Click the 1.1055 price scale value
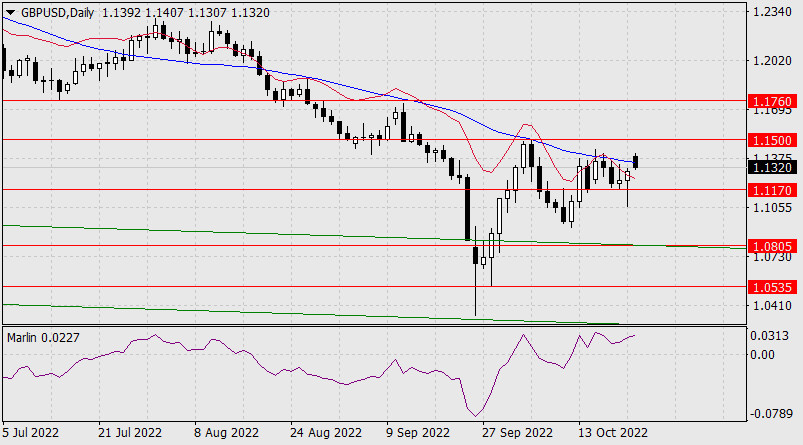The width and height of the screenshot is (803, 445). point(772,207)
